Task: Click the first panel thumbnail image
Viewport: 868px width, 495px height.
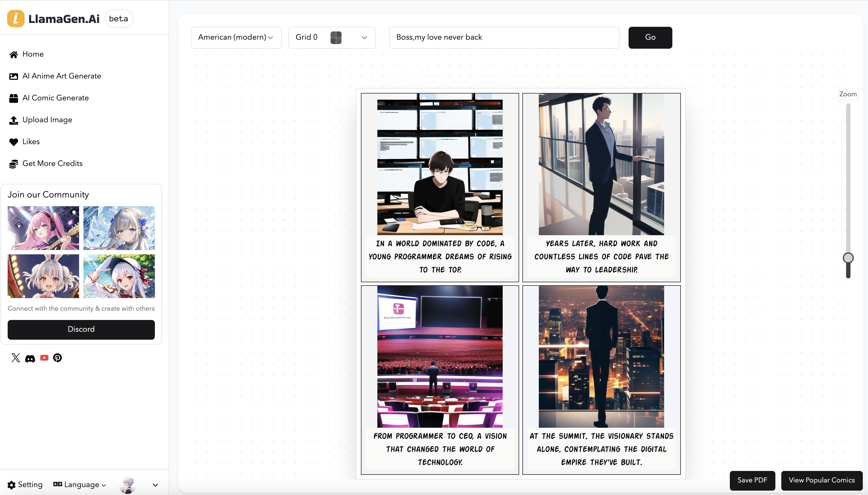Action: point(440,164)
